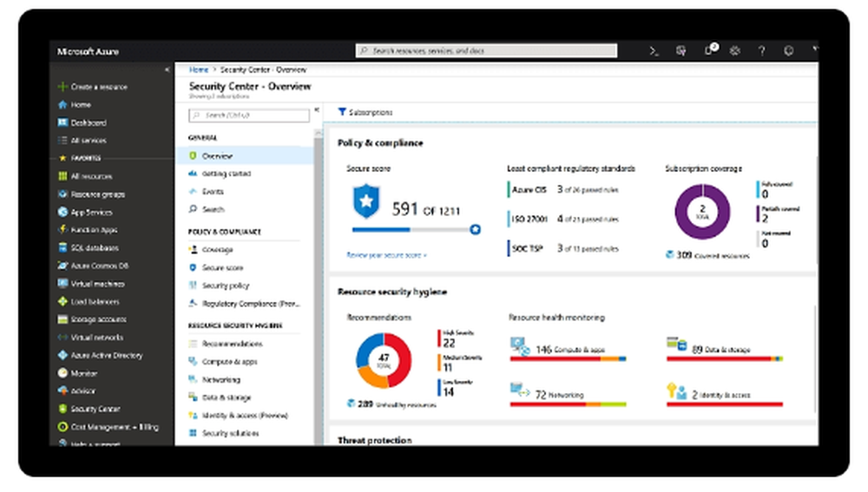Open Monitor in sidebar

(x=77, y=374)
